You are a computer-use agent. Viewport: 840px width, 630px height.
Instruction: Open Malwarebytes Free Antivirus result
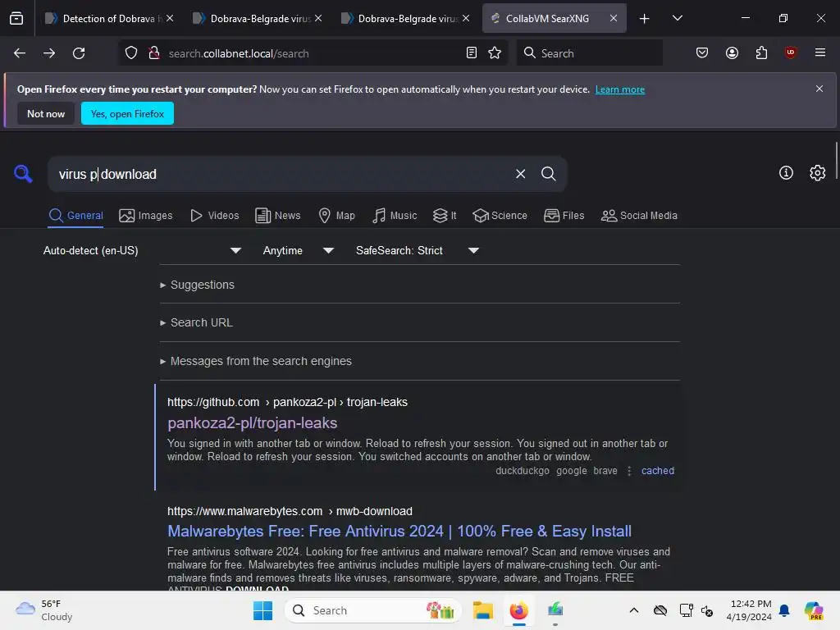399,532
